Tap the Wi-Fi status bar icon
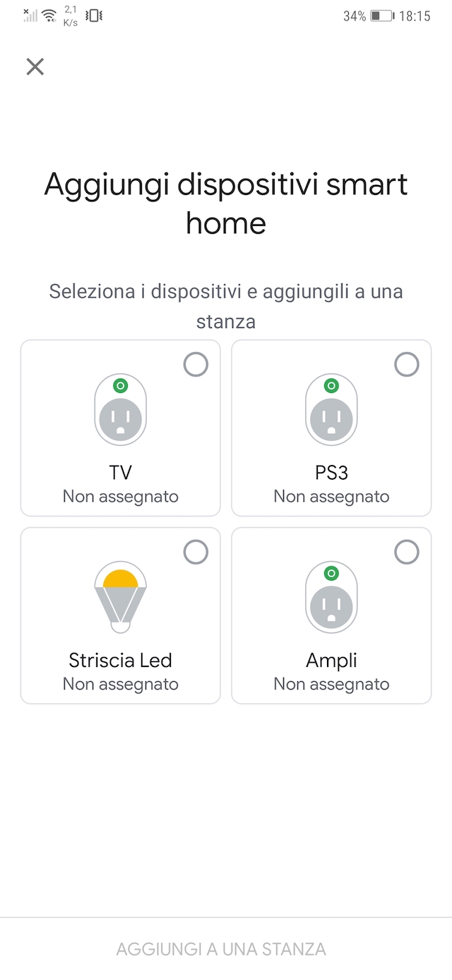 [49, 16]
